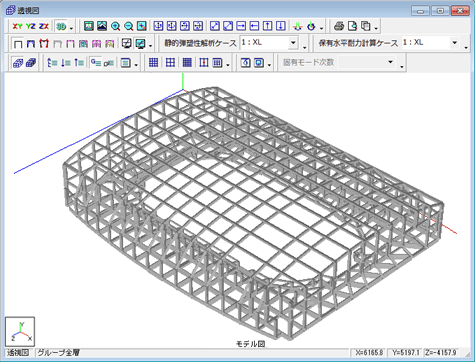475x362 pixels.
Task: Click the shrink vertically arrows icon
Action: [171, 26]
